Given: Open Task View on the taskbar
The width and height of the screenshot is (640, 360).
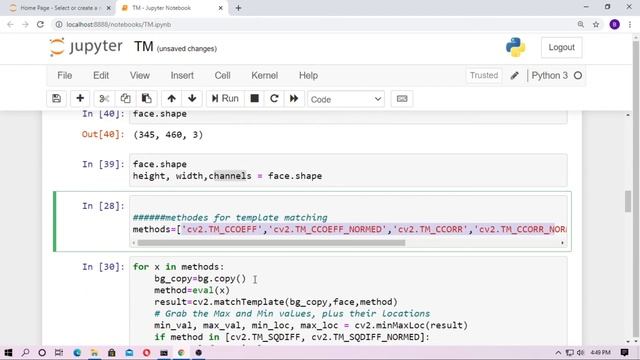Looking at the screenshot, I should pyautogui.click(x=59, y=353).
